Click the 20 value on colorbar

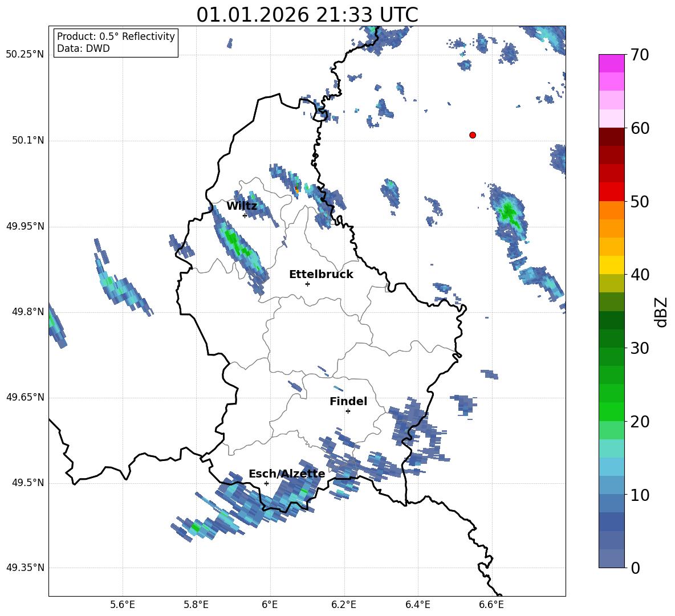point(640,422)
